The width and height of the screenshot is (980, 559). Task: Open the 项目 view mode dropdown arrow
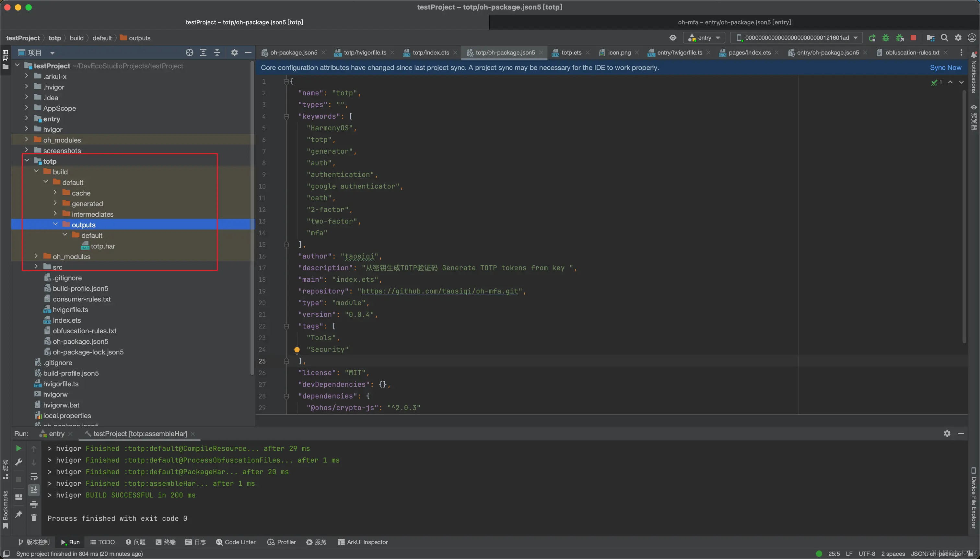point(52,53)
